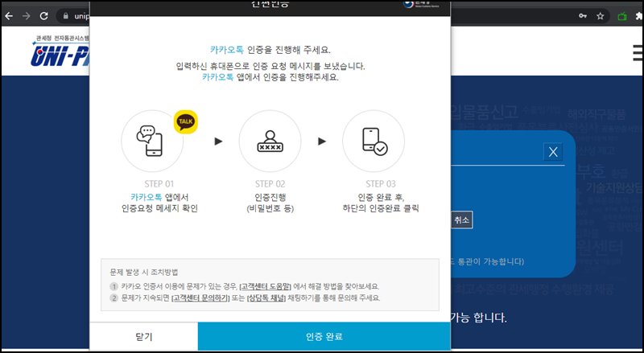Image resolution: width=644 pixels, height=353 pixels.
Task: Click the browser address bar
Action: click(x=332, y=16)
